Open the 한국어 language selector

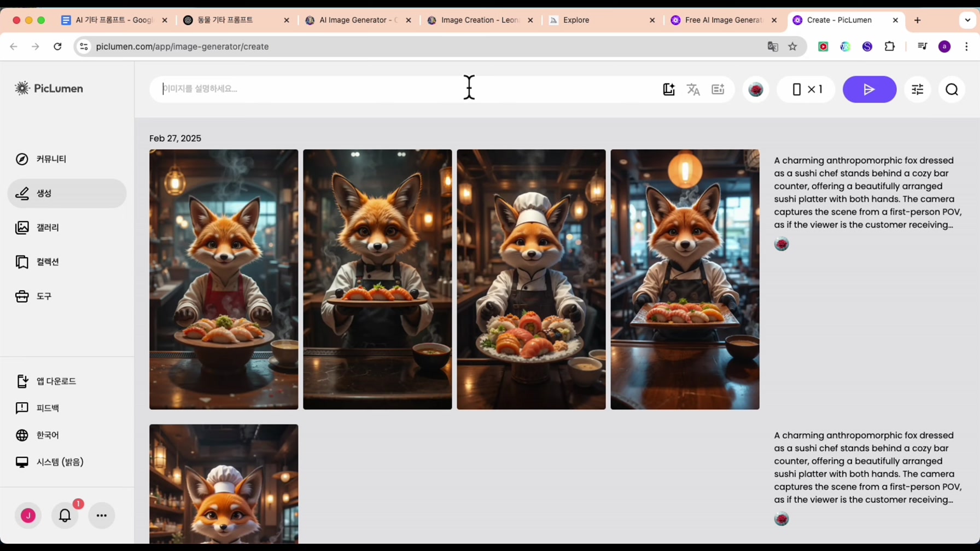pyautogui.click(x=37, y=435)
